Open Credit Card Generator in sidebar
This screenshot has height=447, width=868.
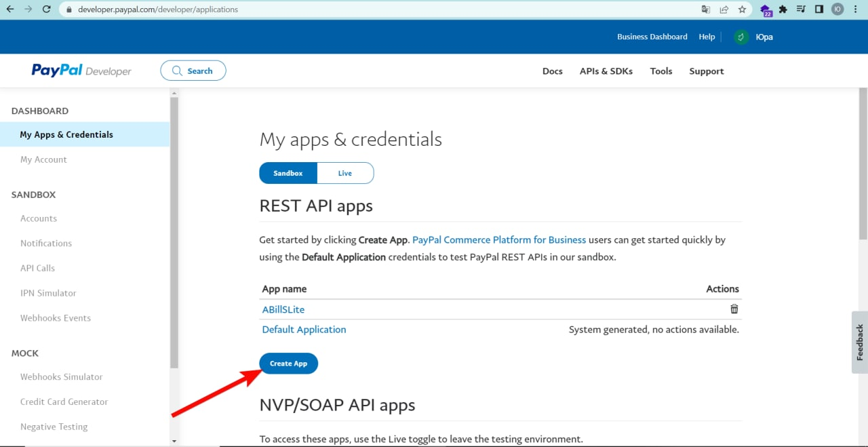[x=64, y=402]
